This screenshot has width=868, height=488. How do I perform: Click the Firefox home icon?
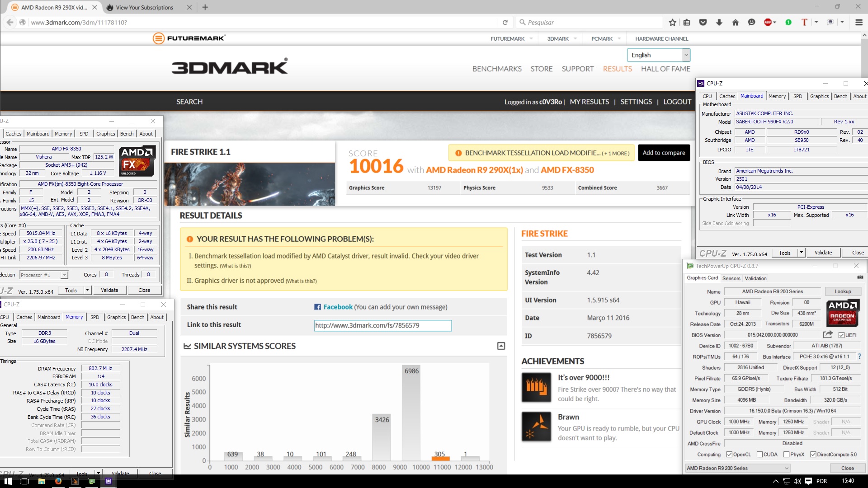point(736,22)
